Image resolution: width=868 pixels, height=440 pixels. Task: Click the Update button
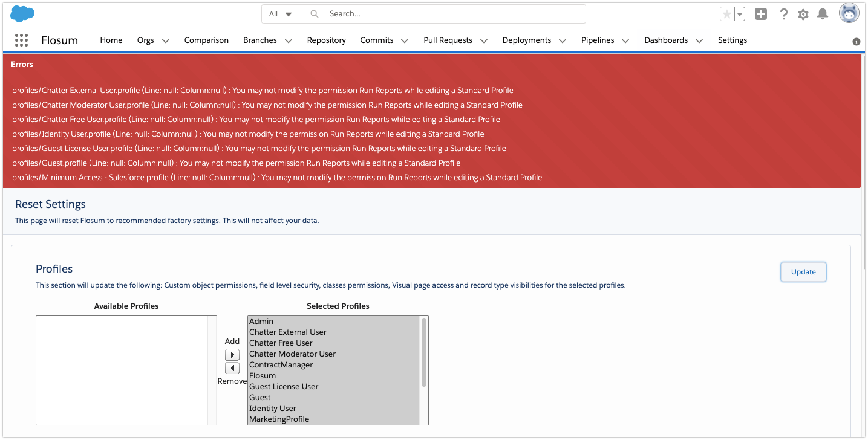coord(803,272)
